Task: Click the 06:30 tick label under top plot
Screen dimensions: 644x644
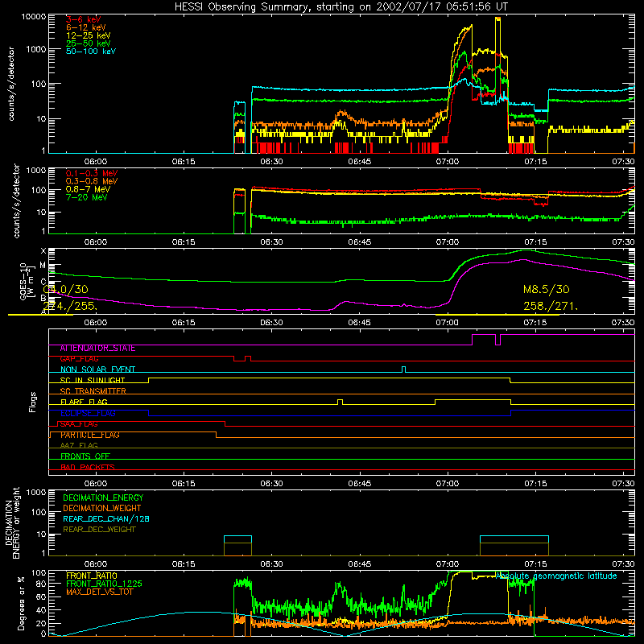Action: point(271,162)
